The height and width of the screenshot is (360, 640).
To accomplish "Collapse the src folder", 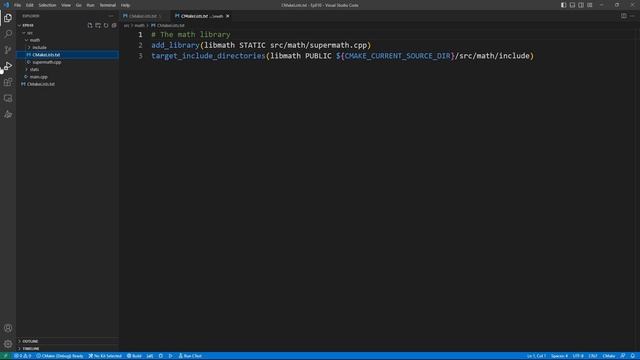I will coord(67,33).
